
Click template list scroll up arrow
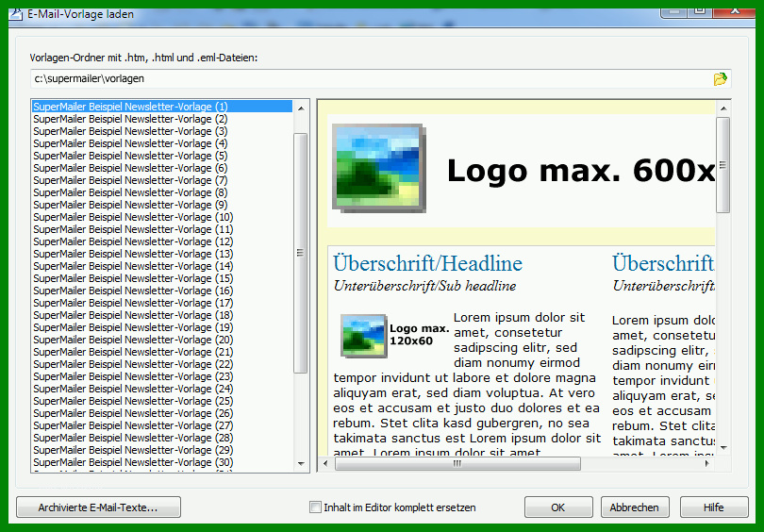(x=301, y=108)
